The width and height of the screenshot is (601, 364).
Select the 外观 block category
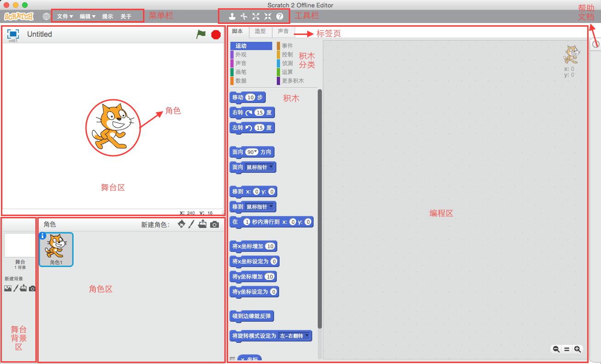click(x=251, y=55)
